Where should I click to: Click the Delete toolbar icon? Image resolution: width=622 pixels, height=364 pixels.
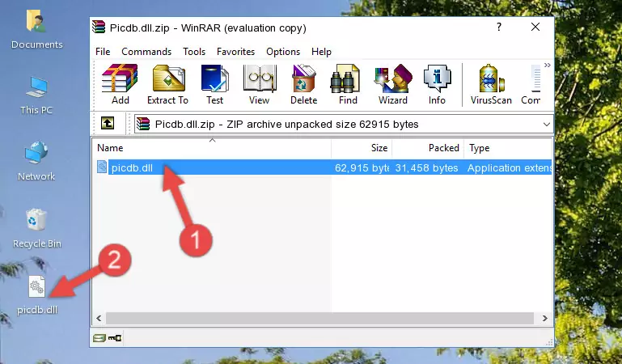(x=304, y=84)
